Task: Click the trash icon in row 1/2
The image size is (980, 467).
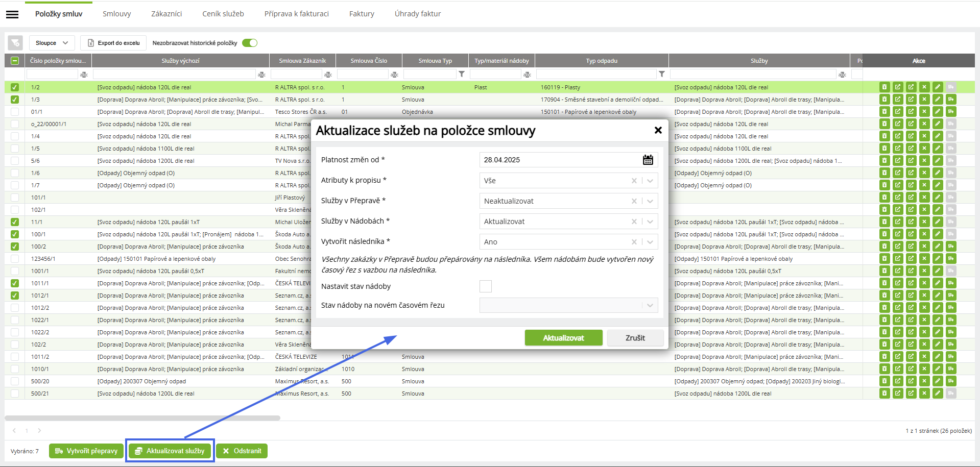Action: click(x=885, y=87)
